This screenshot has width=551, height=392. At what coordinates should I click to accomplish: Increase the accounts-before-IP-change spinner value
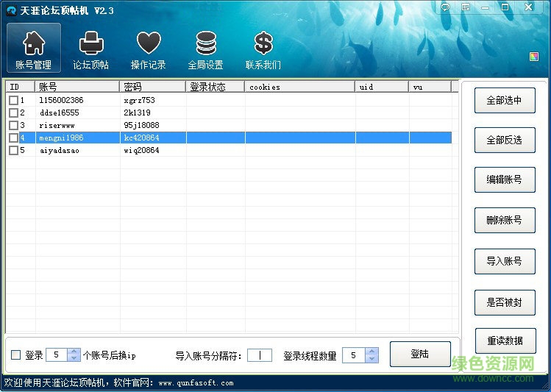(74, 352)
